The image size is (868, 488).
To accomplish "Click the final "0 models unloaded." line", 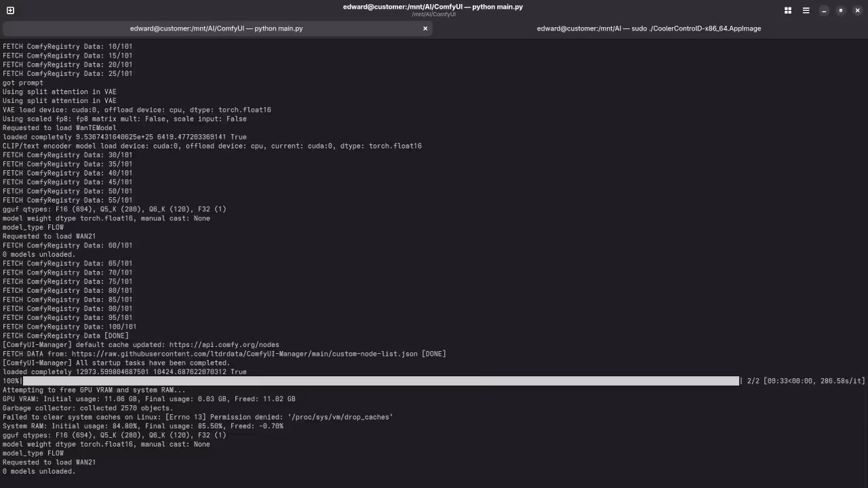I will 39,472.
